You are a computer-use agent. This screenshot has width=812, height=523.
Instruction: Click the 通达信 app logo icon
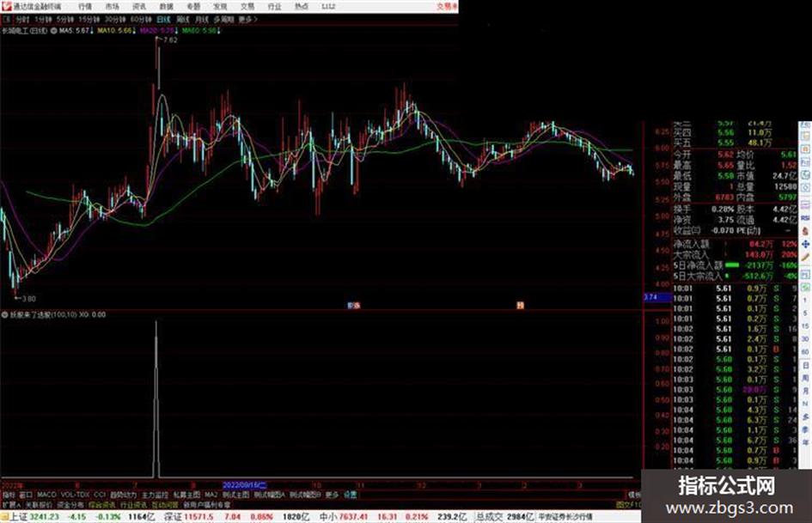pyautogui.click(x=6, y=6)
